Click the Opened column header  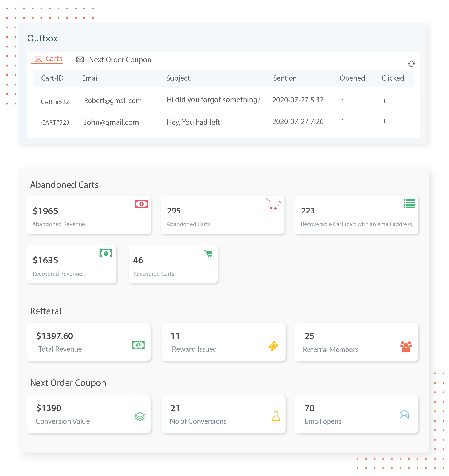[352, 78]
